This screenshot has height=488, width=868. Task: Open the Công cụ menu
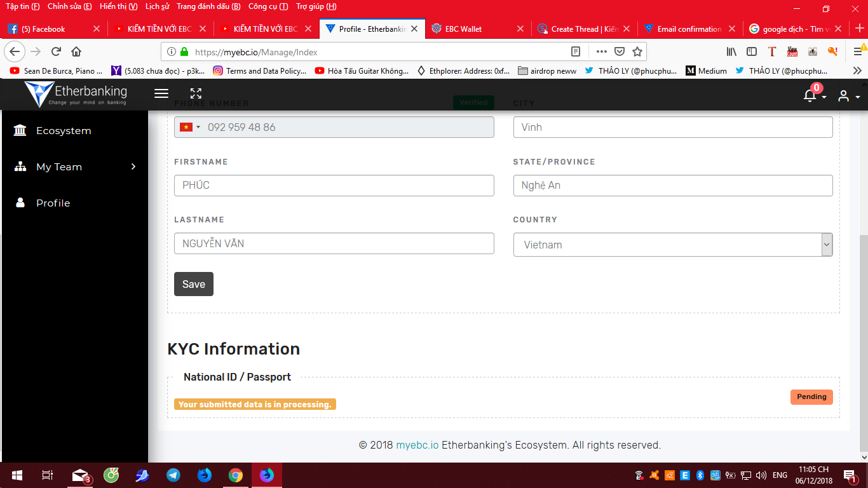268,6
